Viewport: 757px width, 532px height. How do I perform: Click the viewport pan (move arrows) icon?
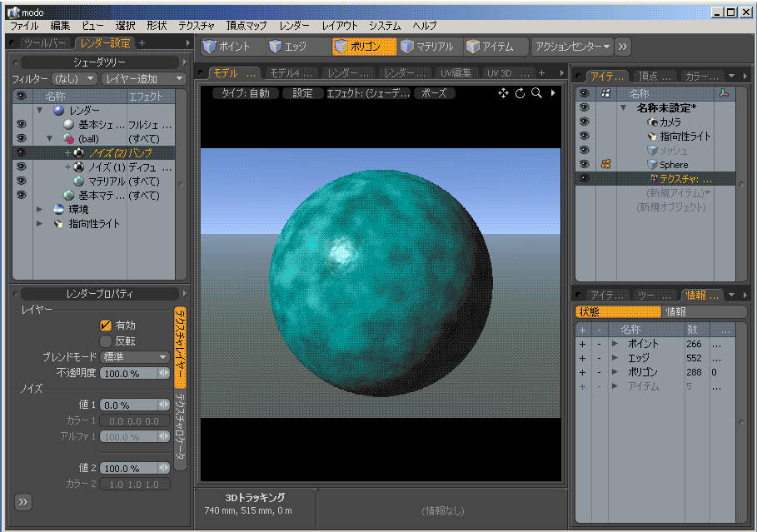click(504, 93)
